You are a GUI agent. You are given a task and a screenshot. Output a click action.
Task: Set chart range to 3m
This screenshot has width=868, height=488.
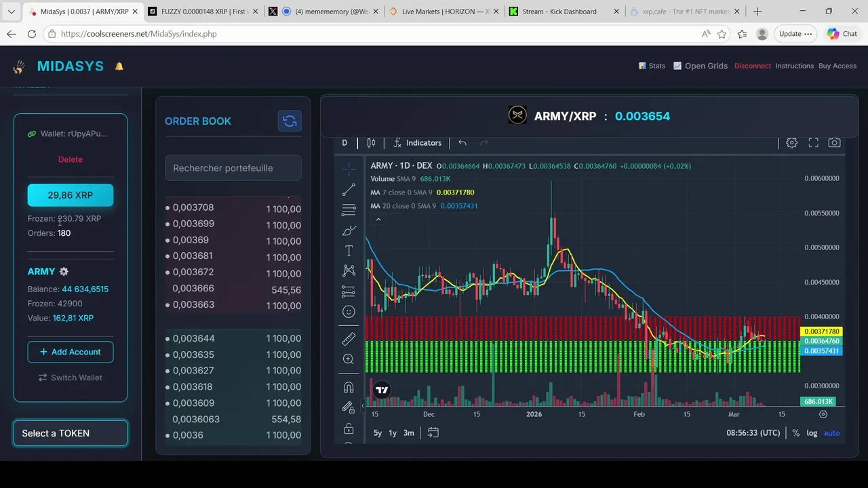409,433
